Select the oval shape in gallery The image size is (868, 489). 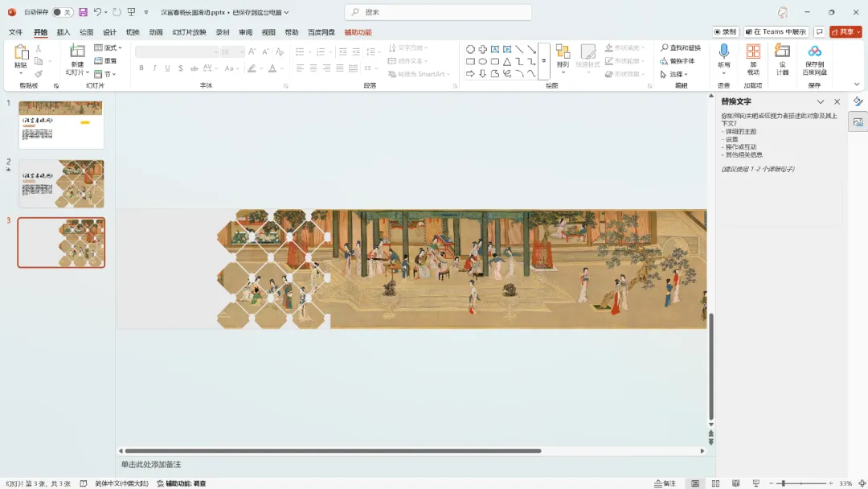[483, 61]
